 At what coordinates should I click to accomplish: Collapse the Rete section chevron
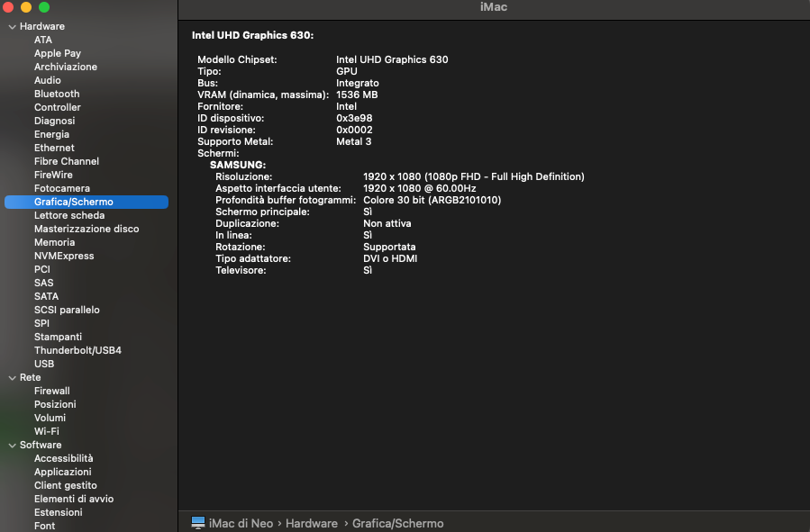[x=13, y=378]
